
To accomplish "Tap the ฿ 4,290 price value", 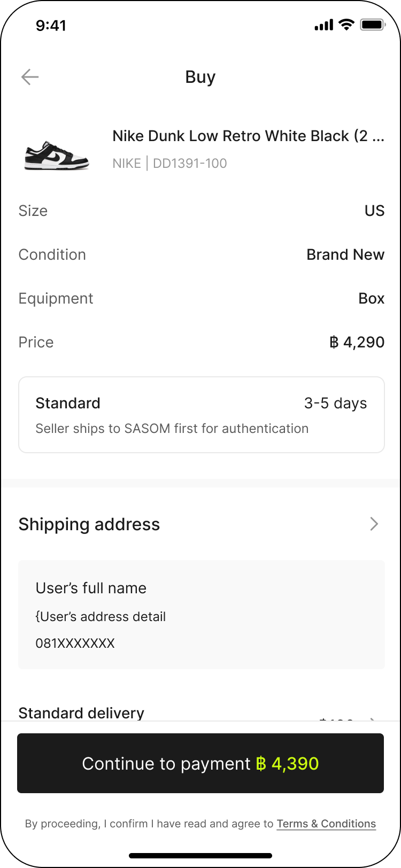I will click(357, 342).
